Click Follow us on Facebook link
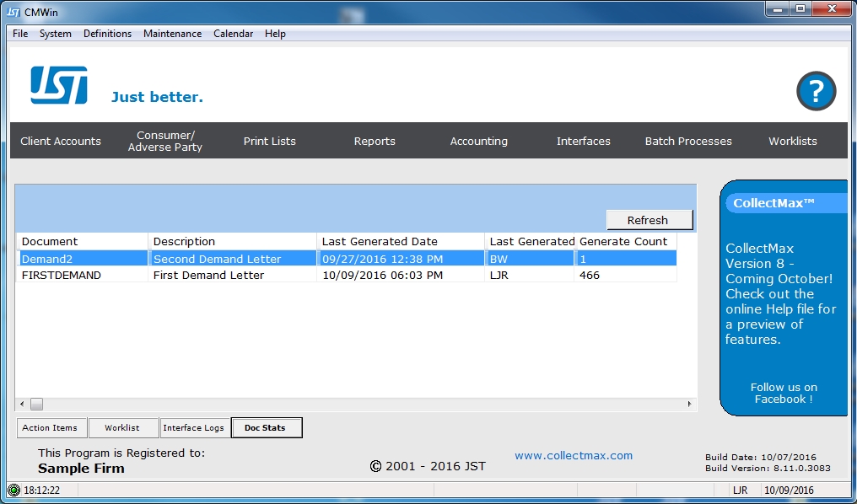The height and width of the screenshot is (504, 857). click(784, 394)
